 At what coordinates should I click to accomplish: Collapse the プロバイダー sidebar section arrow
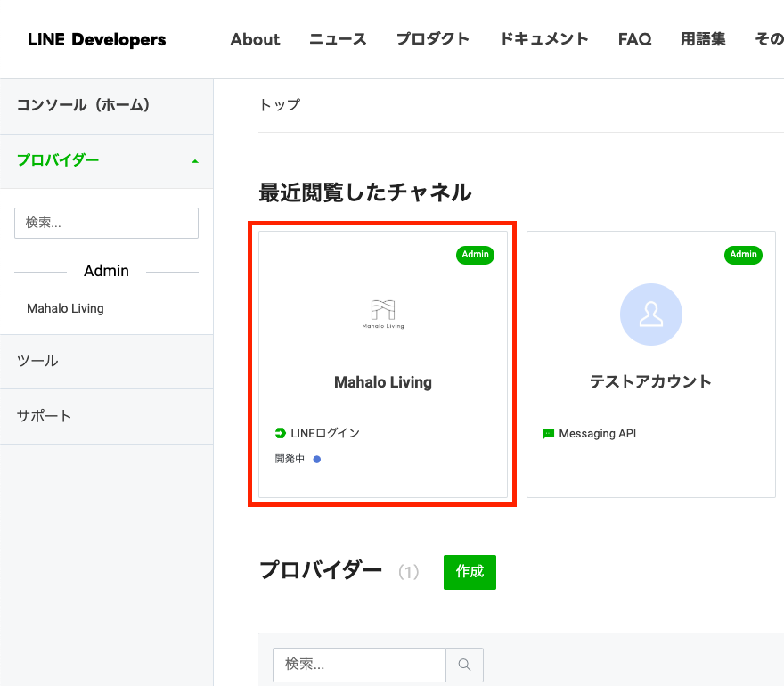coord(195,161)
